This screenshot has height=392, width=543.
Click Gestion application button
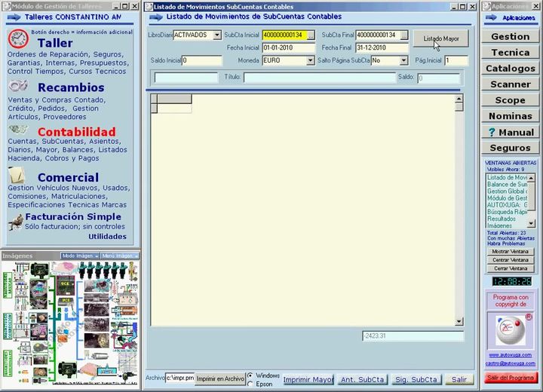point(510,36)
